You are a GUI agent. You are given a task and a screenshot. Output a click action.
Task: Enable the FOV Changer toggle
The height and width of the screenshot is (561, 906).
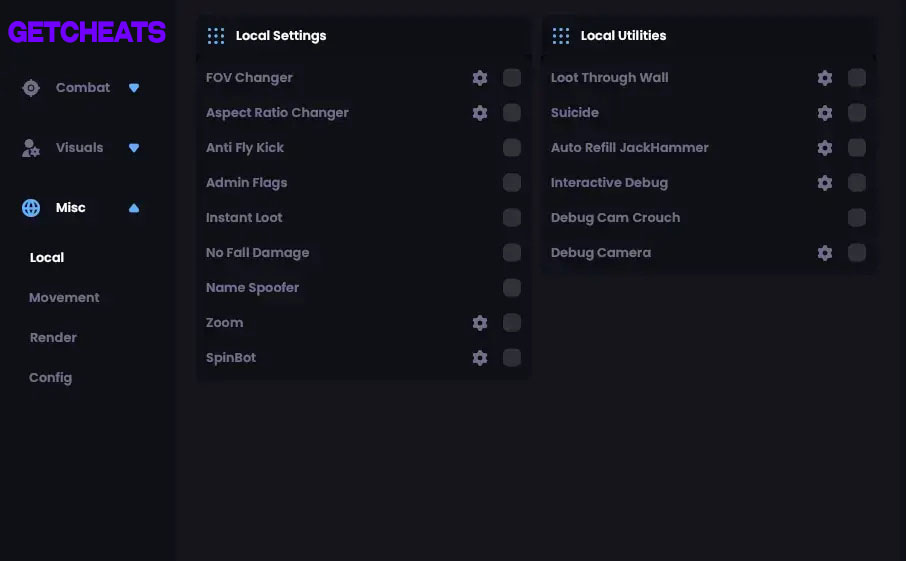(511, 77)
